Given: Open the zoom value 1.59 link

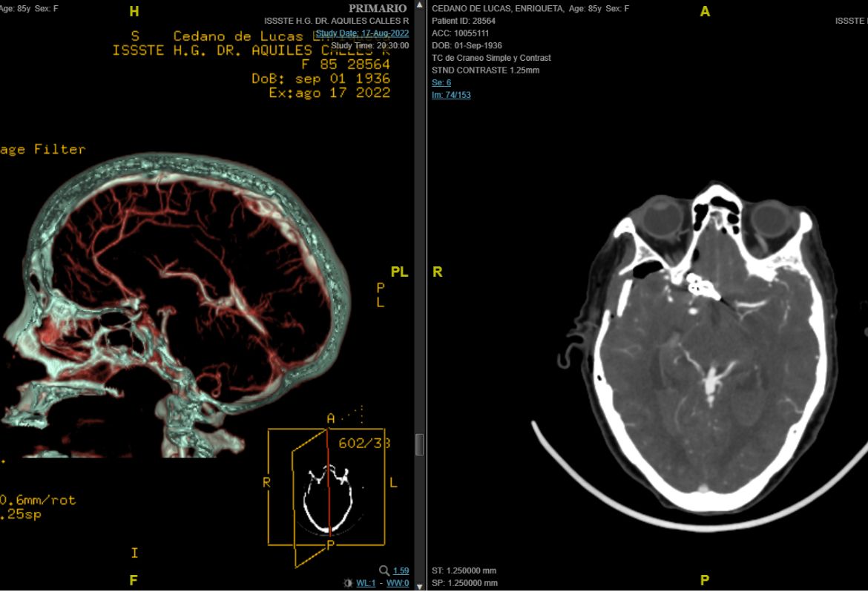Looking at the screenshot, I should (x=401, y=570).
